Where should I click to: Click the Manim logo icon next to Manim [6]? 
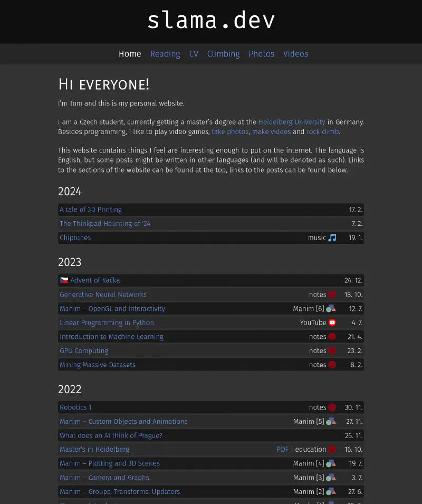pos(331,309)
